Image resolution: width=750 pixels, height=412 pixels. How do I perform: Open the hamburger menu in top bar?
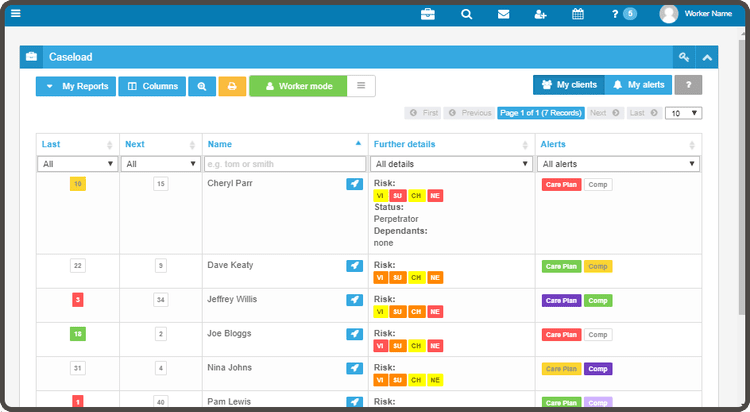(x=16, y=13)
